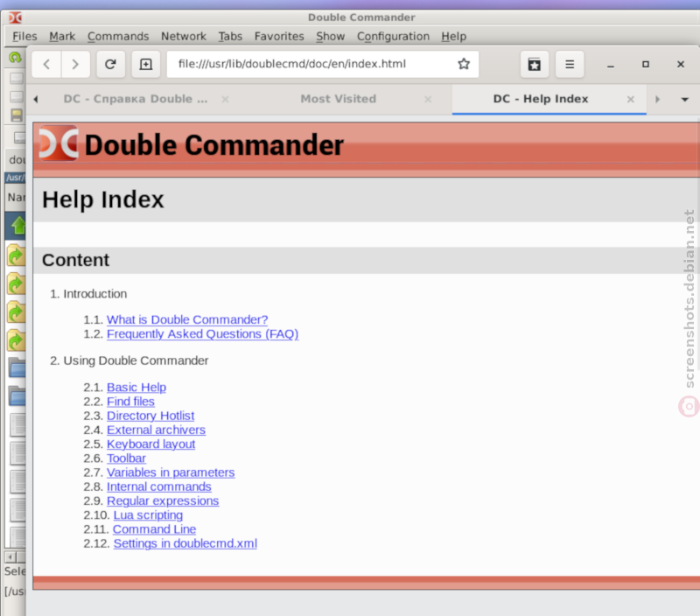Click the 2. Using Double Commander text
Screen dimensions: 700x616
click(129, 360)
